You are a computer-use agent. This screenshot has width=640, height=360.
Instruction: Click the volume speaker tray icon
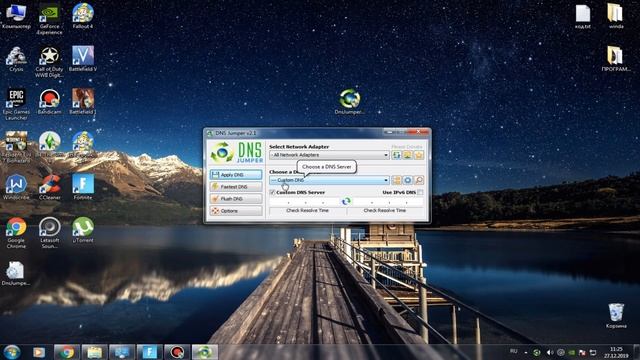click(550, 352)
